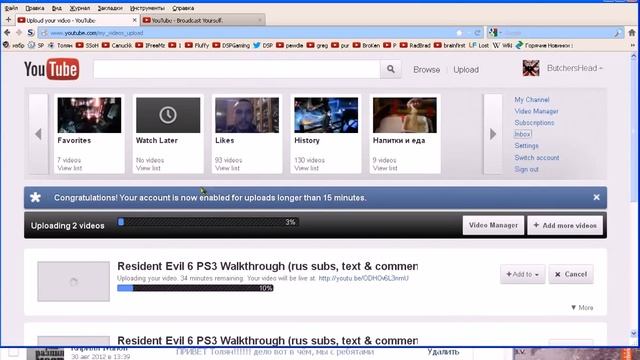This screenshot has height=360, width=640.
Task: Open the Fluffy bookmark
Action: 197,45
